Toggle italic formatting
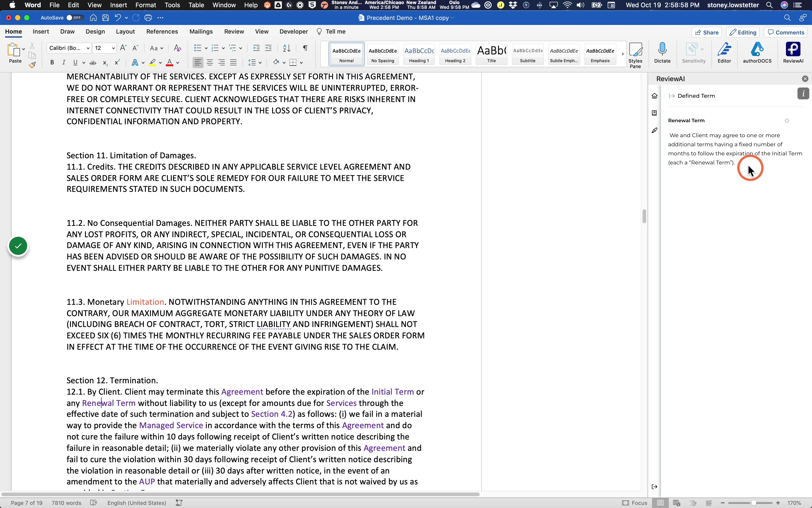This screenshot has width=812, height=508. pos(64,63)
